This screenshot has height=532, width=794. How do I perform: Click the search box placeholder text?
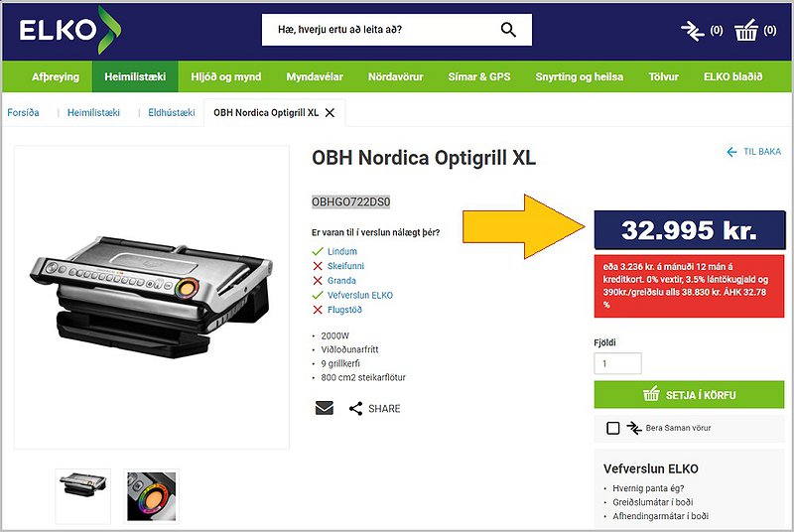click(339, 30)
